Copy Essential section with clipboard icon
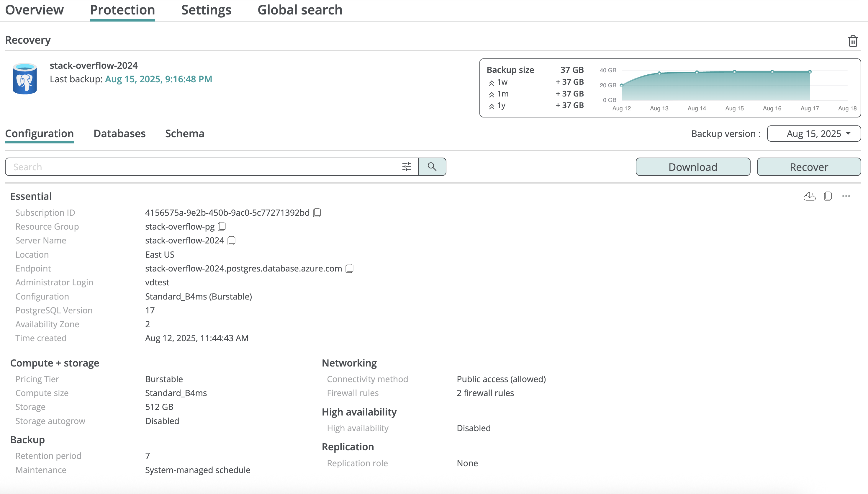 pos(828,196)
